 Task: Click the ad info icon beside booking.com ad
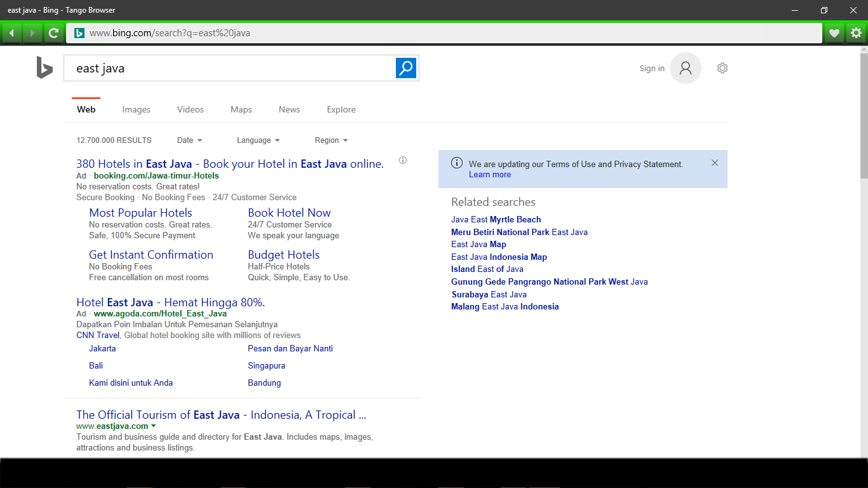click(403, 160)
